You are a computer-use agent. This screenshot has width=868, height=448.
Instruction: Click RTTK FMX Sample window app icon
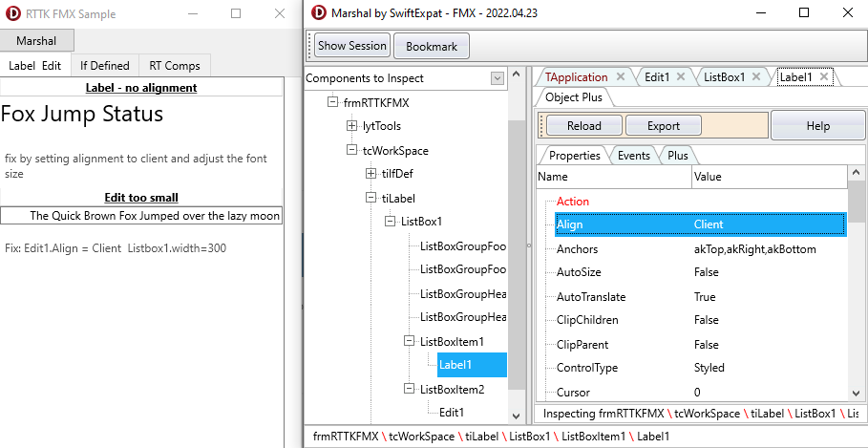coord(13,13)
